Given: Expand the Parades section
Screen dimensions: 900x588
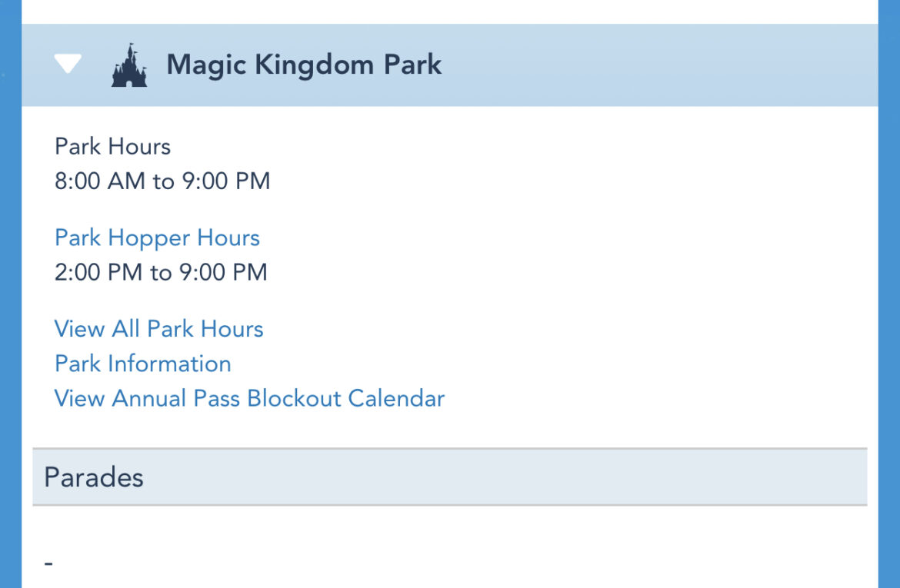Looking at the screenshot, I should (x=92, y=477).
